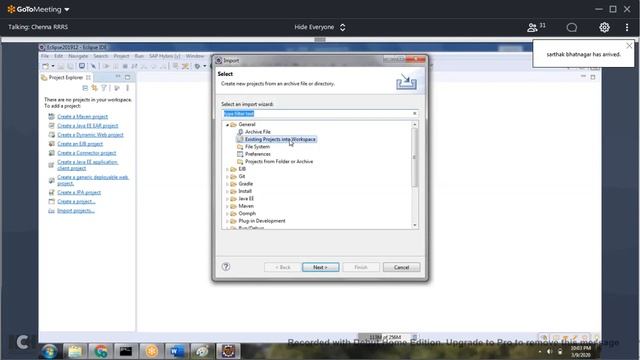640x360 pixels.
Task: Open Microsoft Word from the taskbar
Action: click(177, 351)
